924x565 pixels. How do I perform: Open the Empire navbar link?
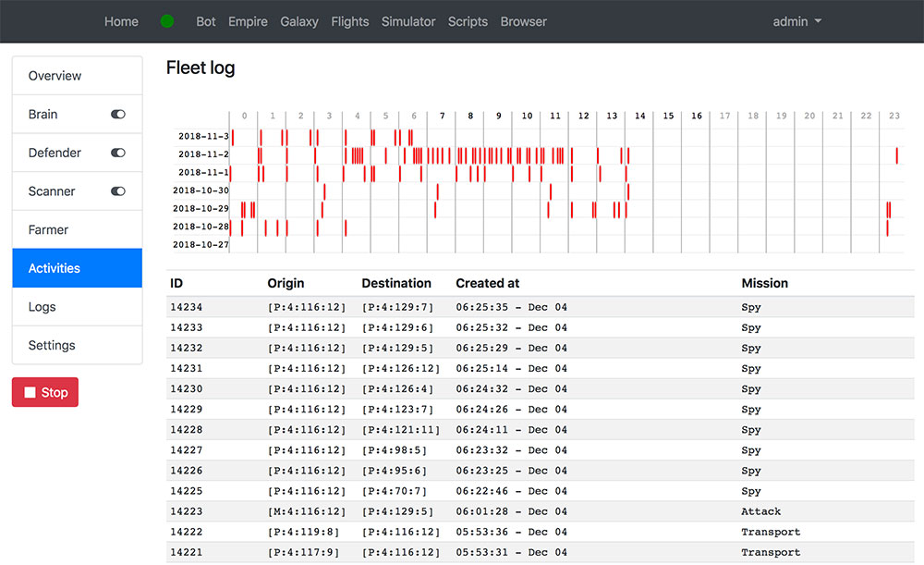pos(248,21)
